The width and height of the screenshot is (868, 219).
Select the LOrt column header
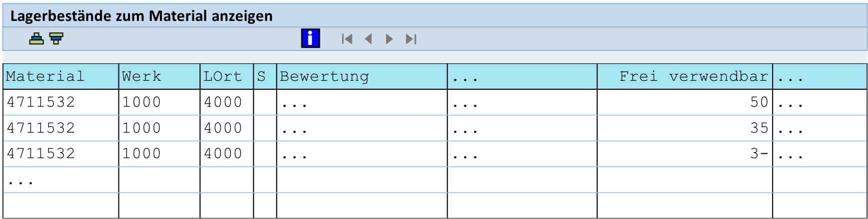(x=227, y=77)
